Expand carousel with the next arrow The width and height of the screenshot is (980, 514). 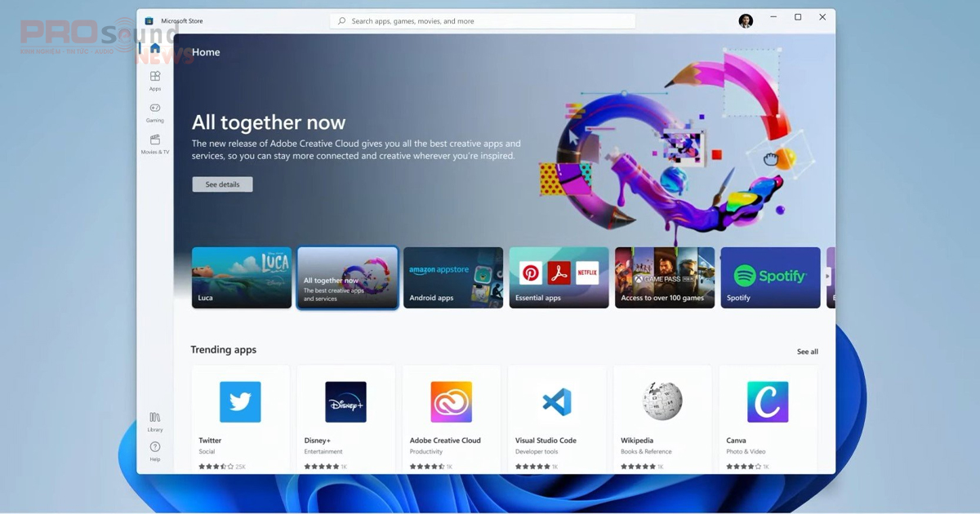click(x=826, y=277)
